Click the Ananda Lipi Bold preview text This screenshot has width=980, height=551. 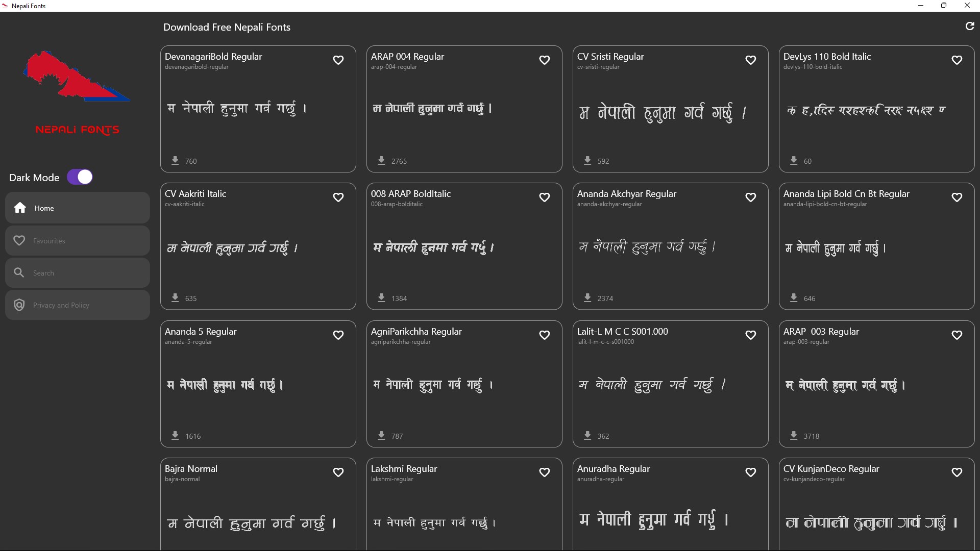click(x=835, y=248)
